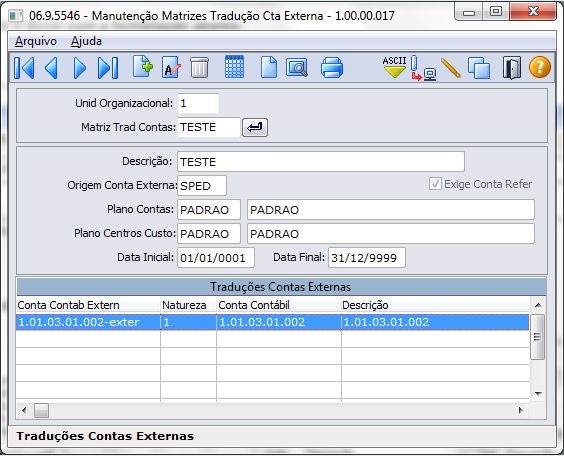
Task: Click the Origem Conta Externa field
Action: click(x=202, y=186)
